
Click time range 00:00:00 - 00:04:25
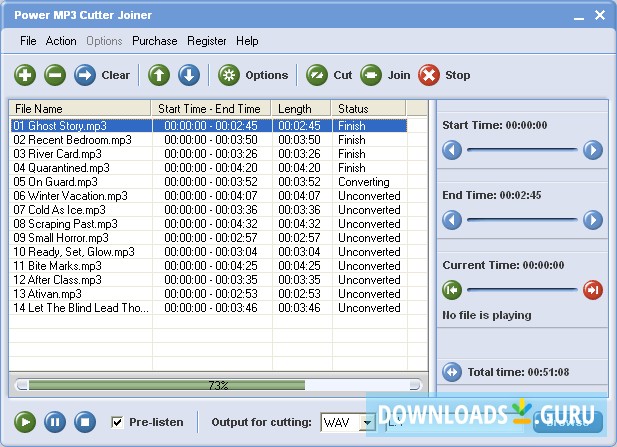click(x=211, y=266)
